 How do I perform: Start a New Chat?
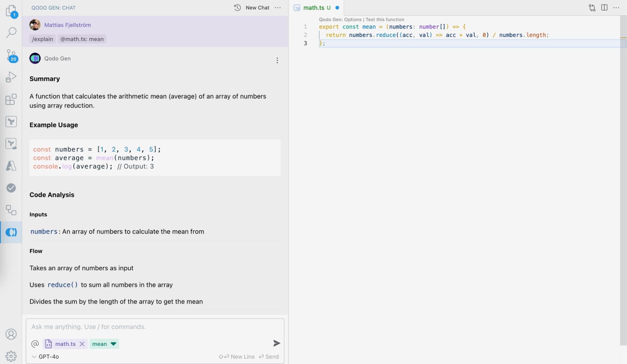(x=257, y=8)
